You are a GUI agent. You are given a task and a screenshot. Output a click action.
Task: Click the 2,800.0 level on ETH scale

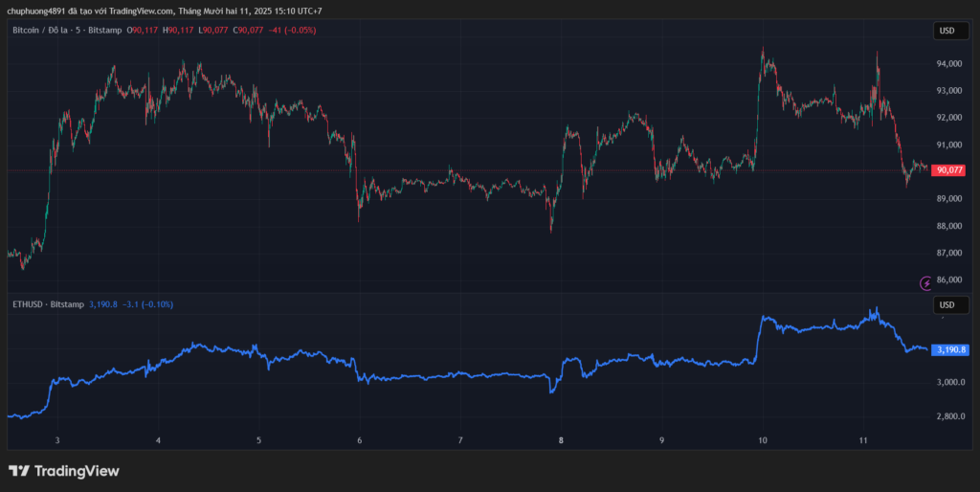[x=950, y=416]
